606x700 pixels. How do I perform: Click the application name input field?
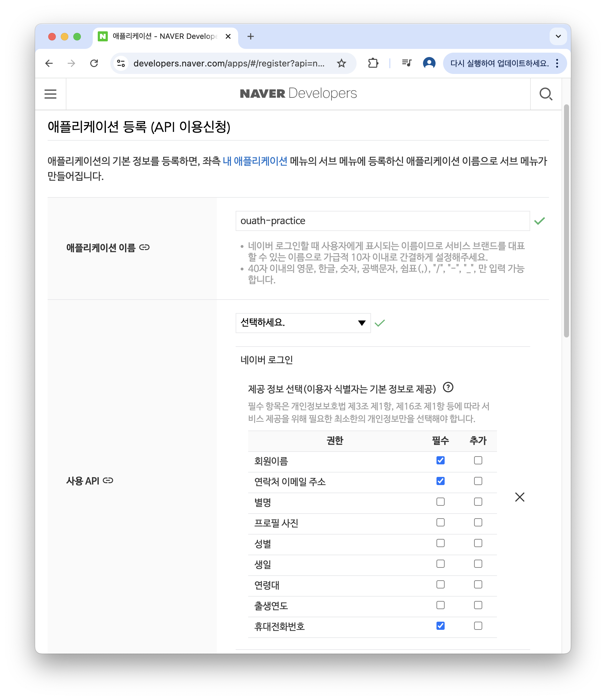(x=382, y=221)
